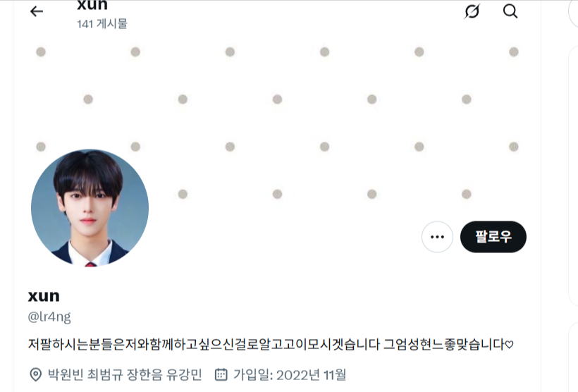Go back using the left arrow
The width and height of the screenshot is (578, 392).
pyautogui.click(x=37, y=11)
